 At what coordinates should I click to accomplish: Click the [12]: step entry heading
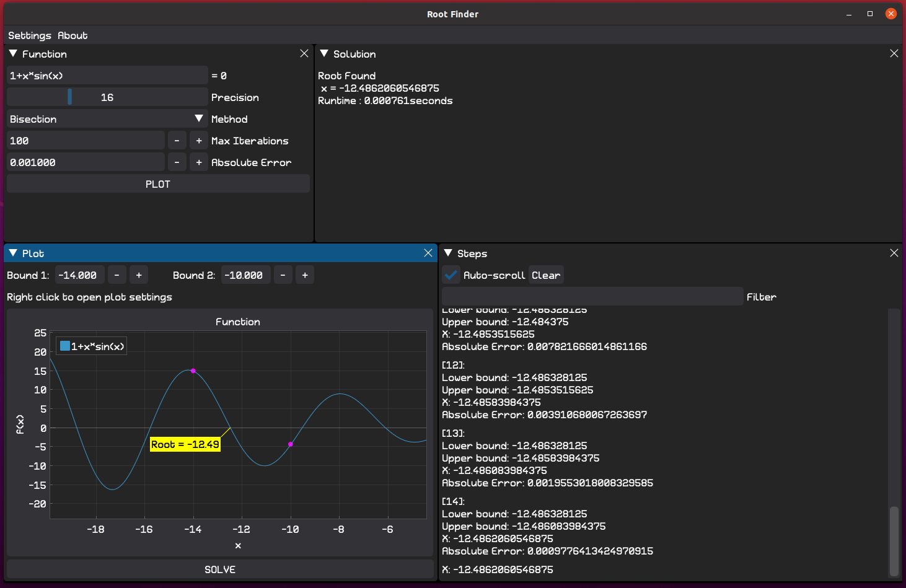[x=454, y=365]
